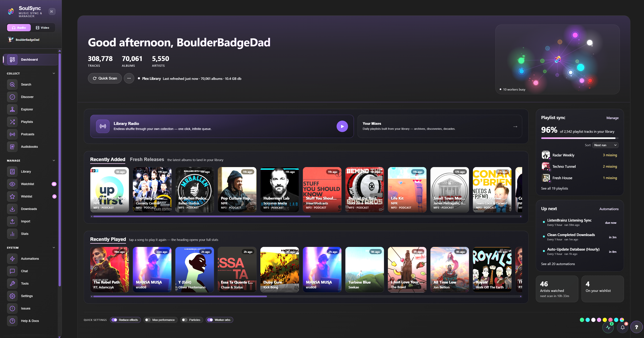Open the activity pulse icon

608,327
